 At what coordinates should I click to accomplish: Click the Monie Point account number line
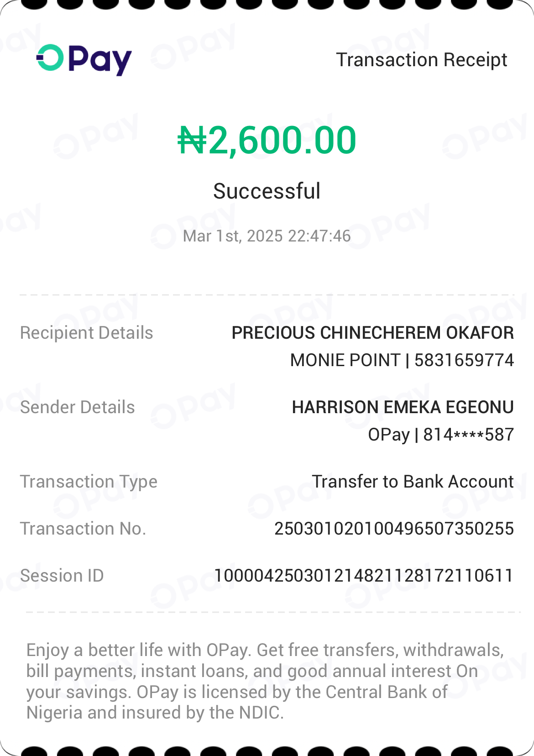click(x=402, y=360)
